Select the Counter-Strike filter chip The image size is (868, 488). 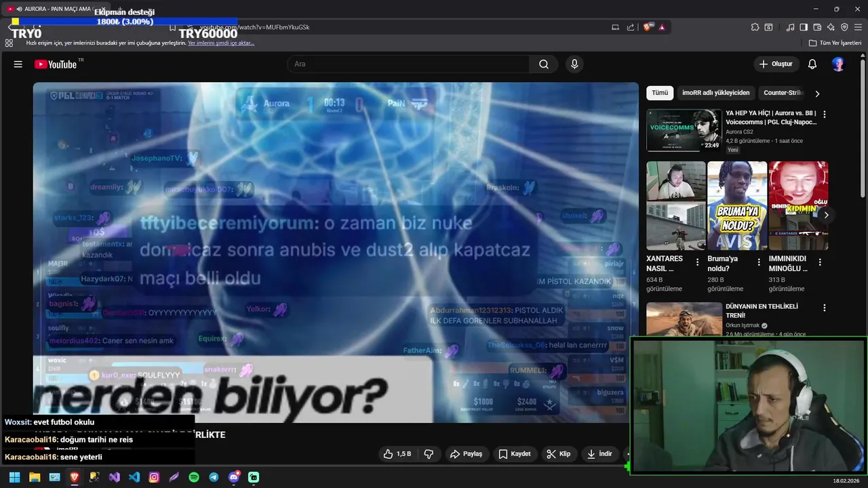coord(783,93)
